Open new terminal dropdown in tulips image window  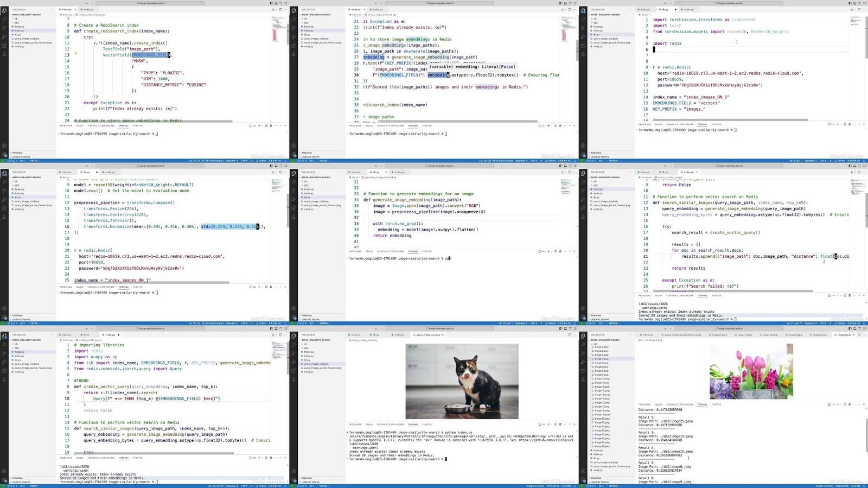(841, 404)
